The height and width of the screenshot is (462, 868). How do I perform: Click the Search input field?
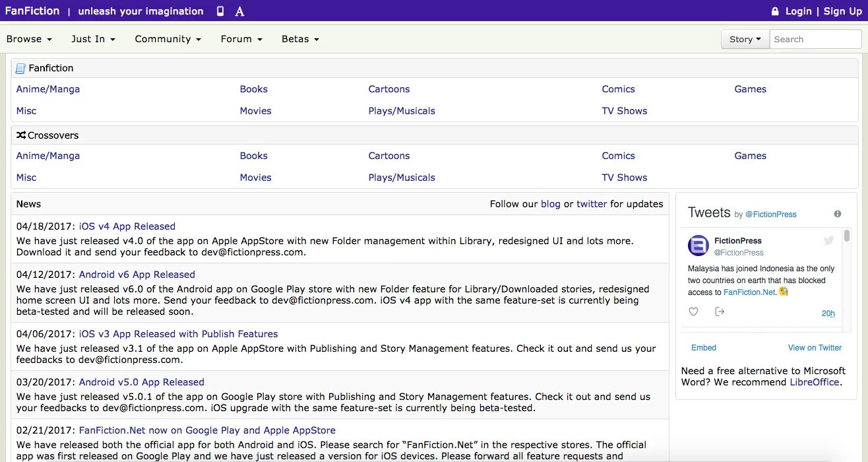click(x=816, y=39)
